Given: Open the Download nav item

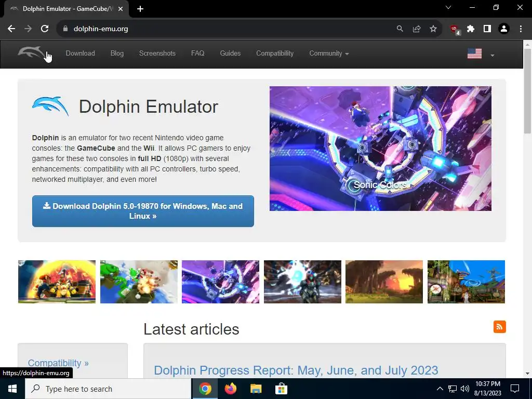Looking at the screenshot, I should (80, 54).
